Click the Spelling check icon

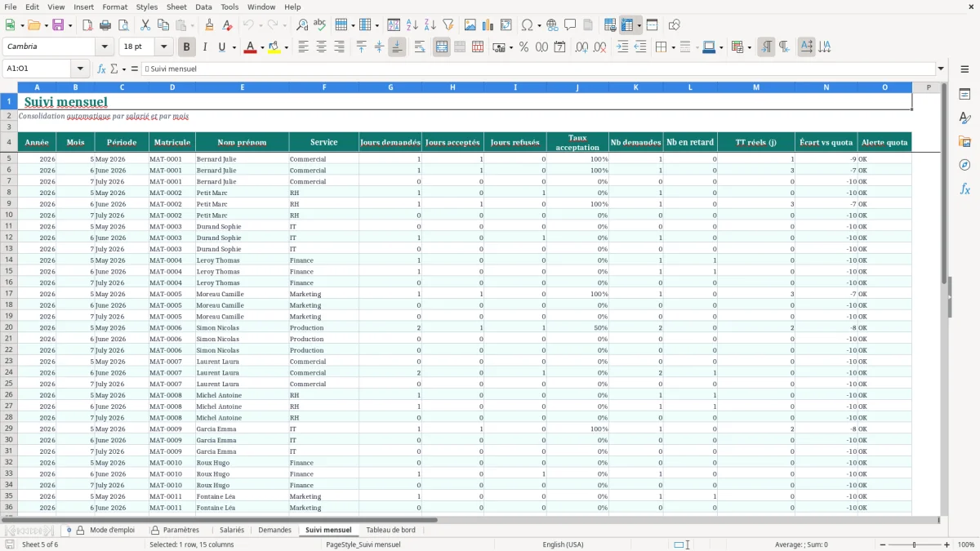point(320,25)
